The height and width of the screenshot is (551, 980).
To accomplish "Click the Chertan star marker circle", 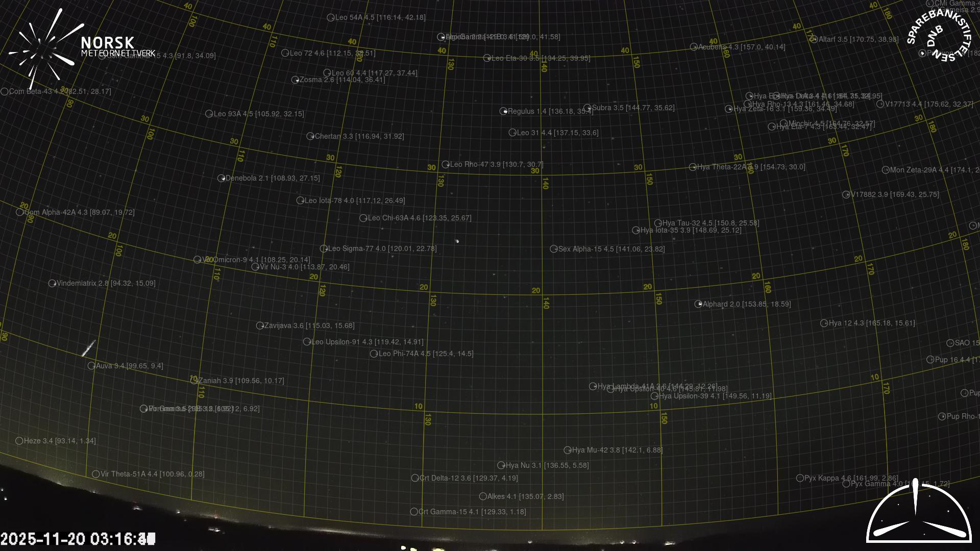I will point(310,136).
